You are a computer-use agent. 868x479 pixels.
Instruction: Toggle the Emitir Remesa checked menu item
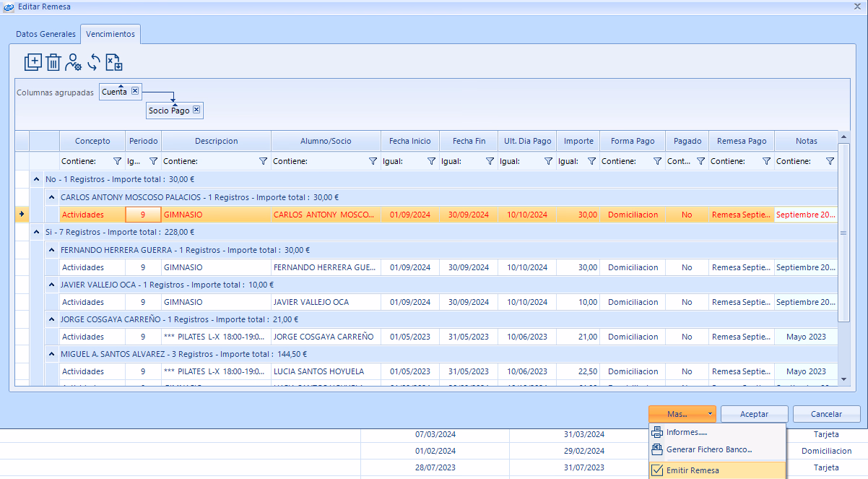pyautogui.click(x=692, y=470)
